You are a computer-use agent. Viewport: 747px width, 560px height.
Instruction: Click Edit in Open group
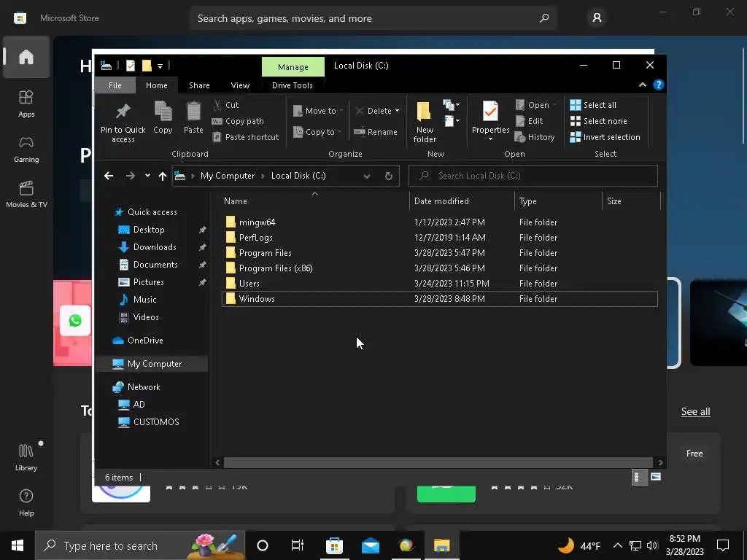(530, 121)
